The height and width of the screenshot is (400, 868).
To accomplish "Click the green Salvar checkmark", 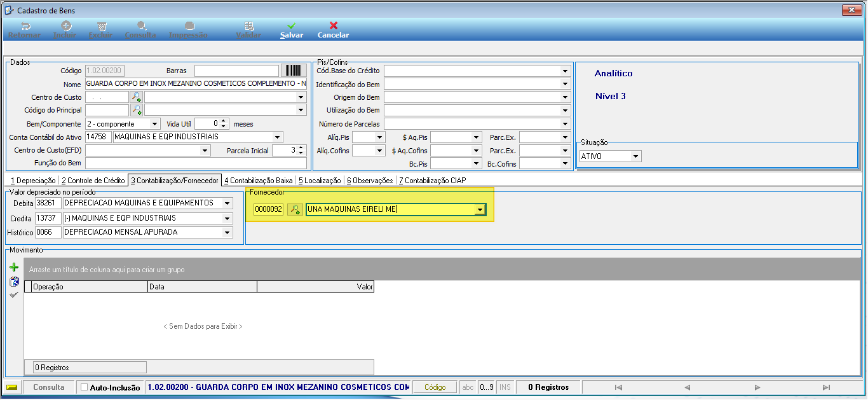I will [291, 26].
